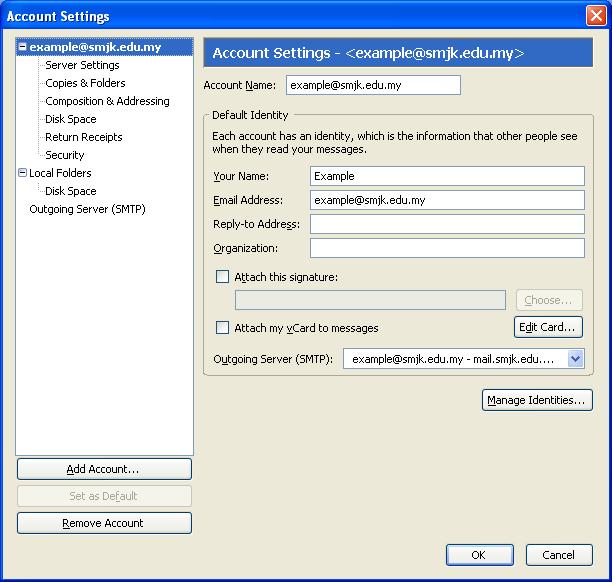Click the Your Name text field

coord(447,176)
